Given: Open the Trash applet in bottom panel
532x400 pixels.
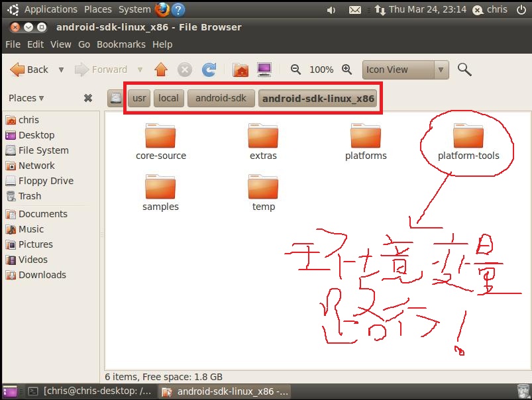Looking at the screenshot, I should point(523,391).
